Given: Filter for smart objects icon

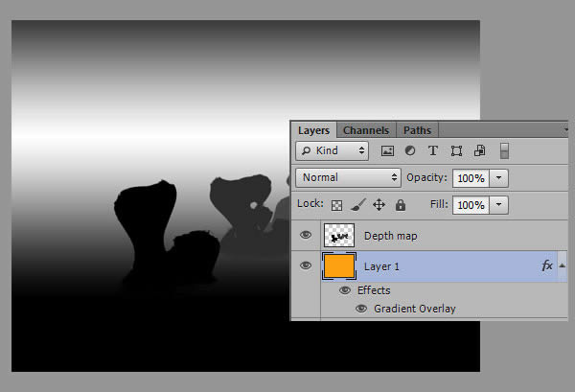Looking at the screenshot, I should click(479, 150).
